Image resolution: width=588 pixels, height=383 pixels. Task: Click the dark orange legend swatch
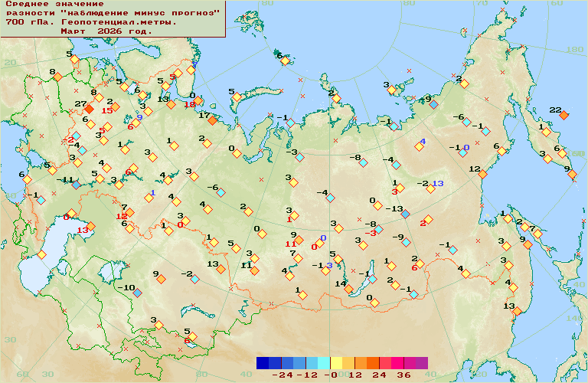[x=374, y=363]
